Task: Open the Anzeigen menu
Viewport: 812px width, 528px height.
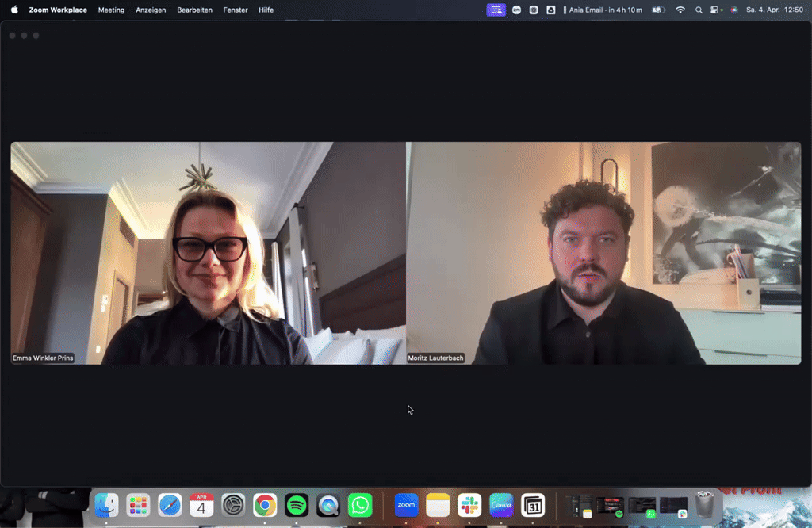Action: click(151, 10)
